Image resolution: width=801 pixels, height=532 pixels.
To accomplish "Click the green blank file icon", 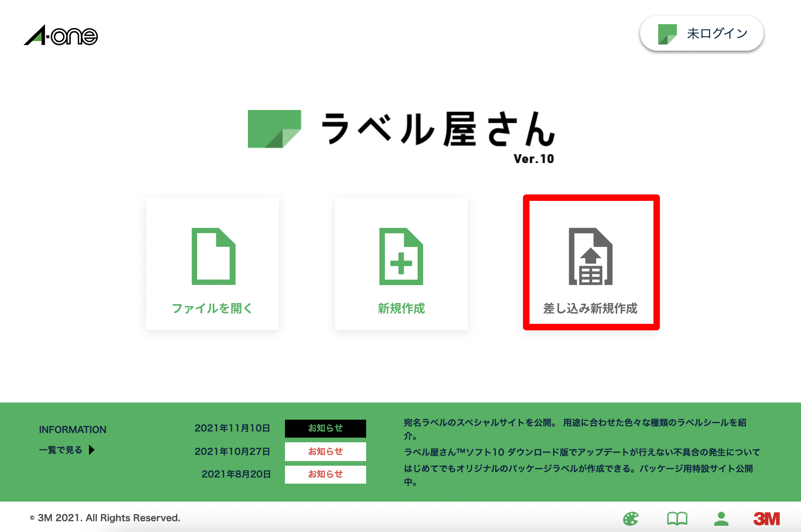I will tap(214, 256).
